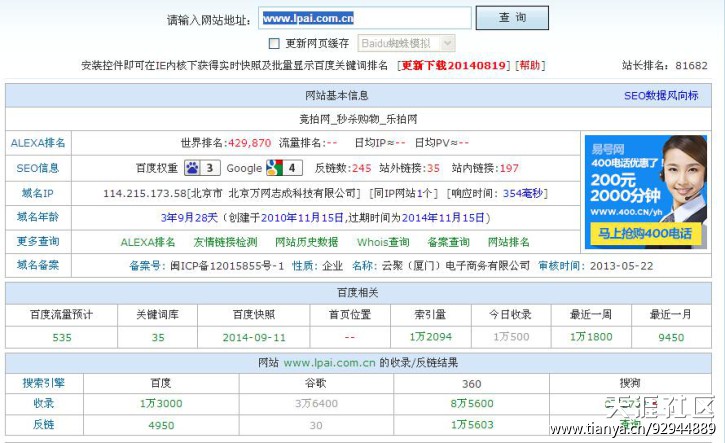Click the 查询 search button

point(512,18)
